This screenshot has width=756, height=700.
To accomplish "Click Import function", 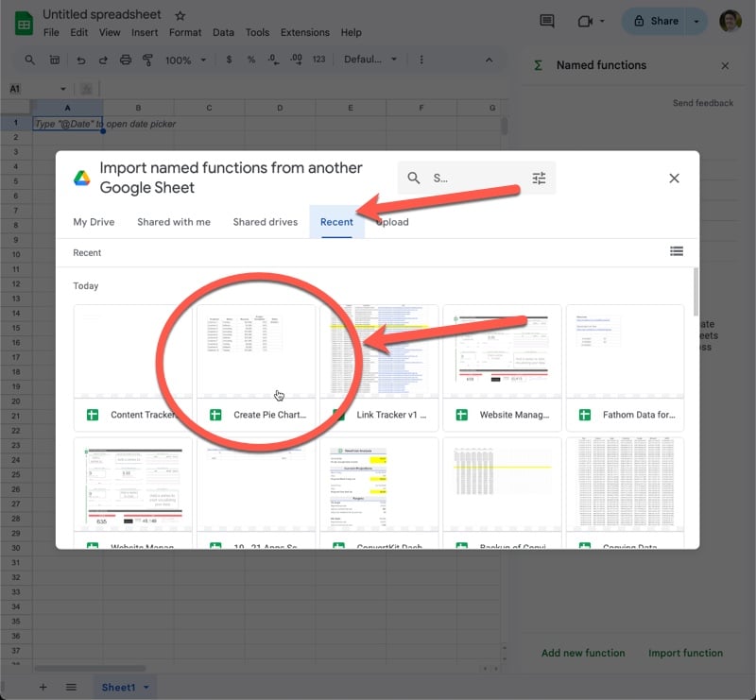I will (x=685, y=653).
